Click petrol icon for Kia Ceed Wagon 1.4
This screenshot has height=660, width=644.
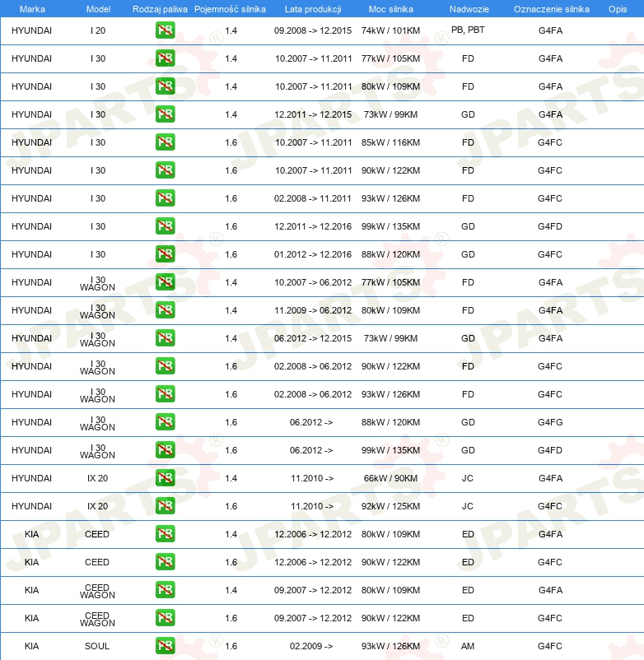point(165,590)
